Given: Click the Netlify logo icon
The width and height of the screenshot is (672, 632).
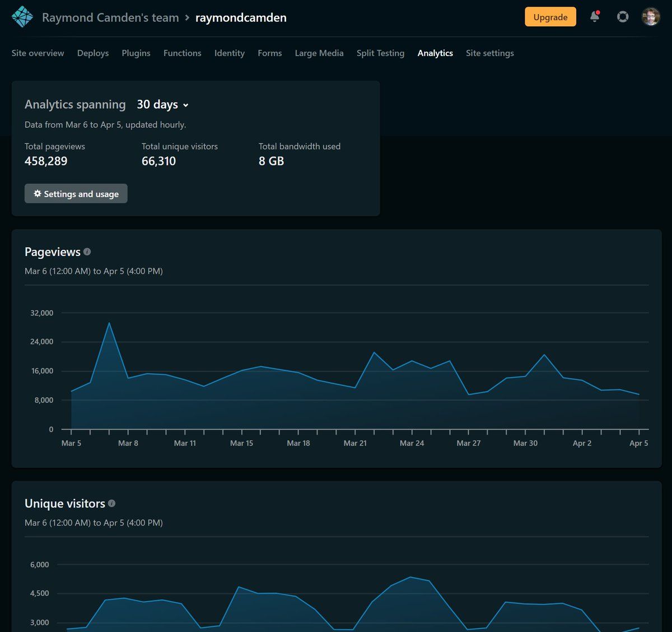Looking at the screenshot, I should point(22,17).
